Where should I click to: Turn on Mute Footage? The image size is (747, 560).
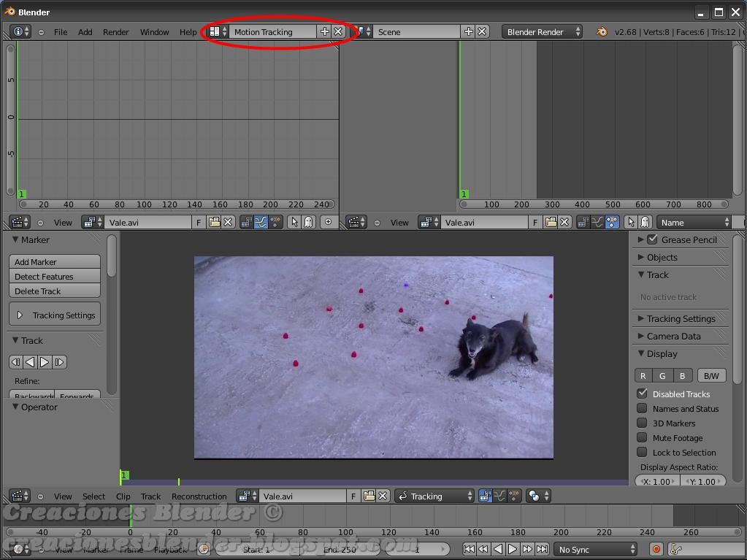coord(642,437)
